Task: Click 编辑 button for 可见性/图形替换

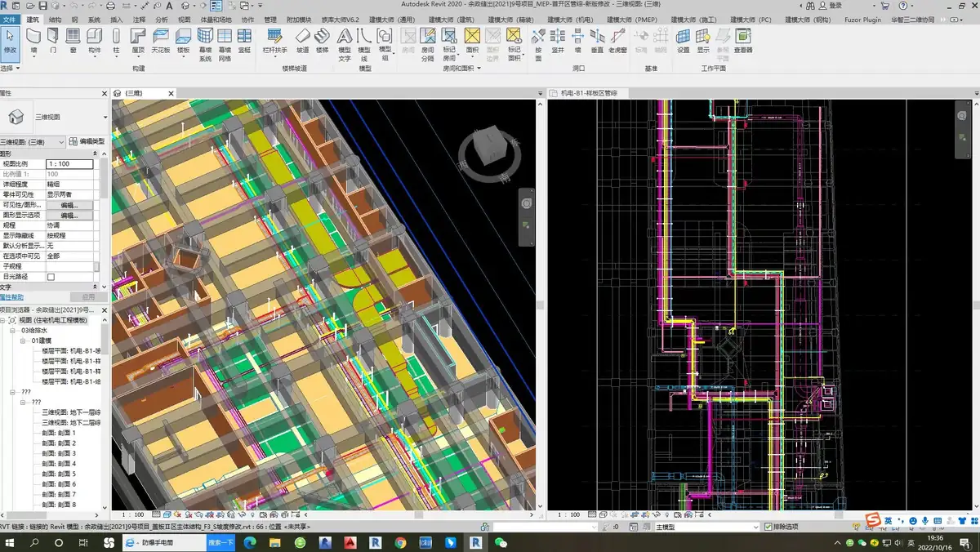Action: tap(69, 205)
